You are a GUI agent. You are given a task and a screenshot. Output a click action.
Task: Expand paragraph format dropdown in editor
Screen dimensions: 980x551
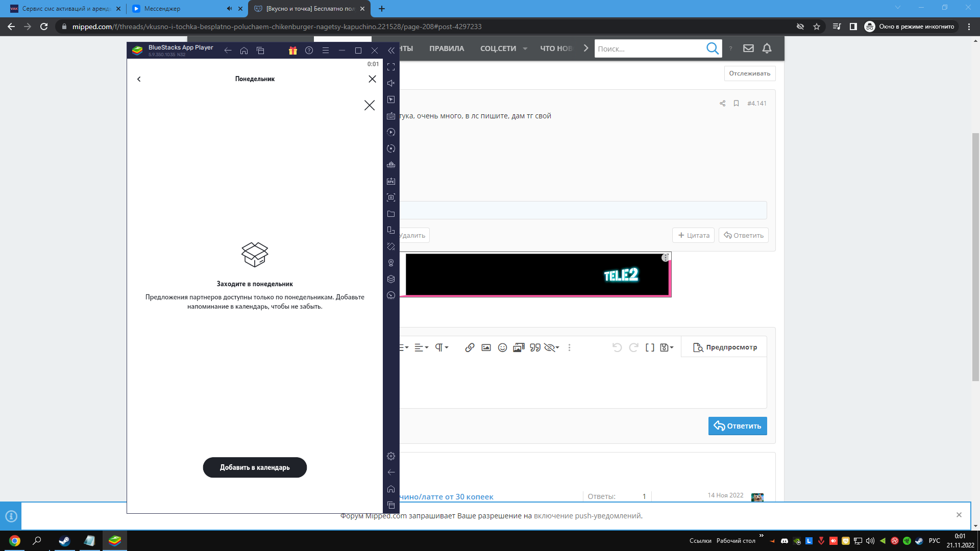pyautogui.click(x=442, y=347)
